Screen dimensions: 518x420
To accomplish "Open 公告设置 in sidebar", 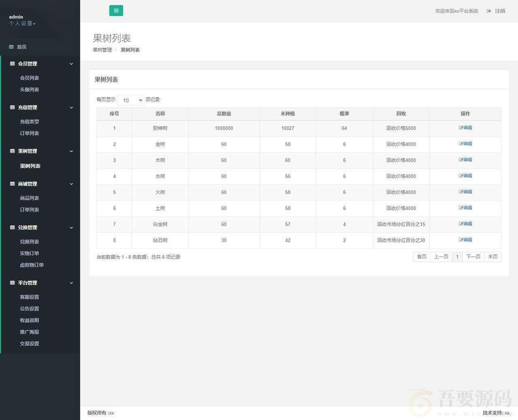I will pyautogui.click(x=30, y=309).
